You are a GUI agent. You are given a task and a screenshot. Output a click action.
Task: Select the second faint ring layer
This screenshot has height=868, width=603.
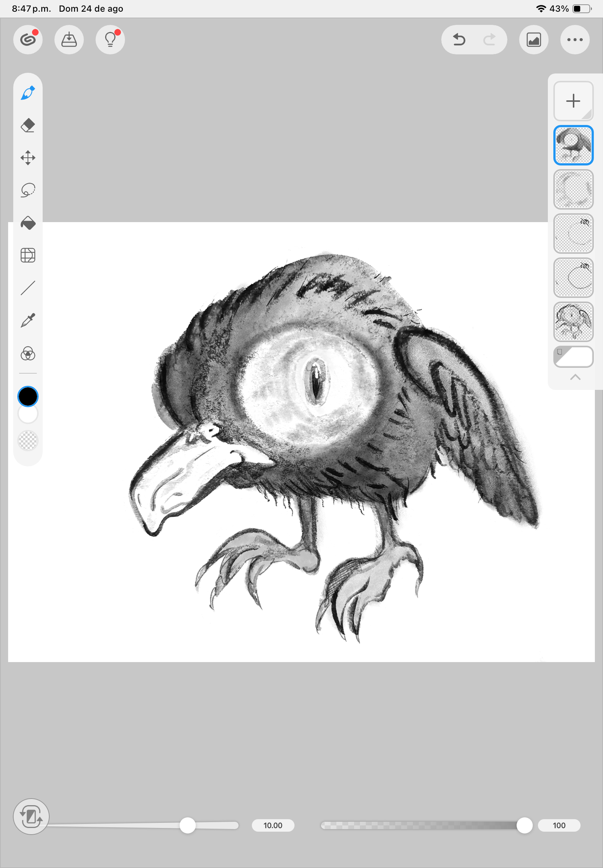click(x=573, y=189)
